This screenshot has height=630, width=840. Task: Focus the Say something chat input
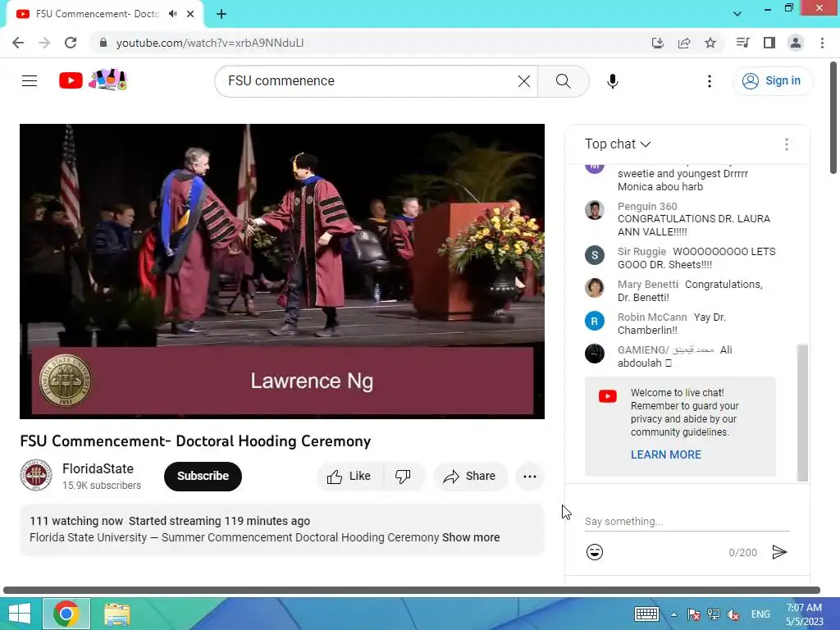click(x=687, y=521)
